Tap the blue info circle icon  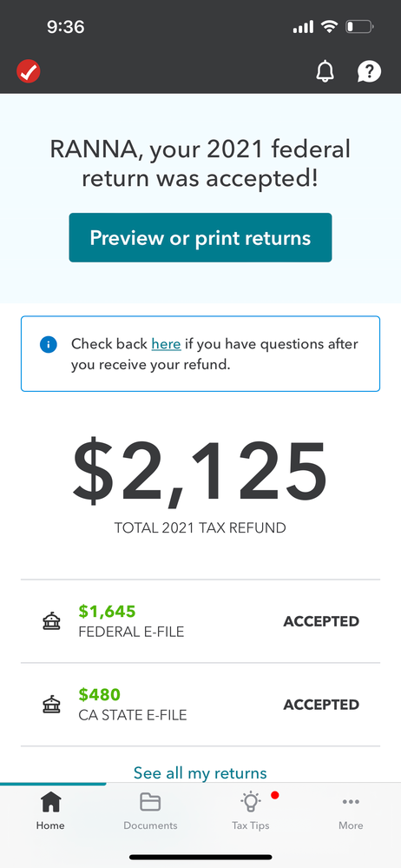48,345
